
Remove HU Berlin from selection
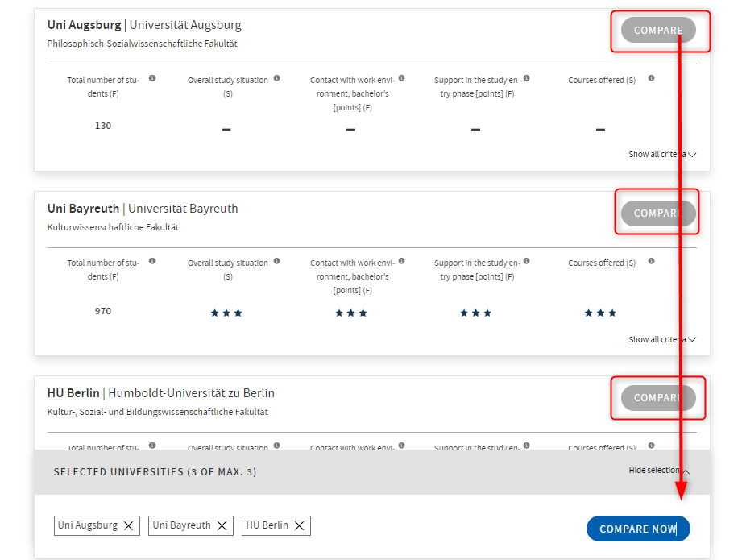tap(299, 526)
